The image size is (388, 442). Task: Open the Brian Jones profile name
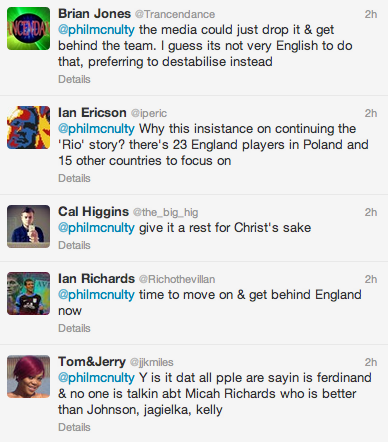(94, 14)
